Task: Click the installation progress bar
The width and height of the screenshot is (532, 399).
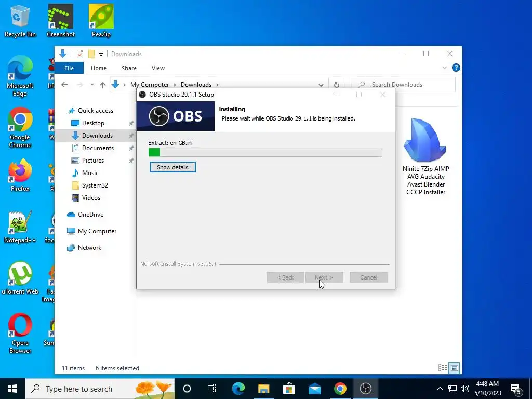Action: [x=265, y=152]
